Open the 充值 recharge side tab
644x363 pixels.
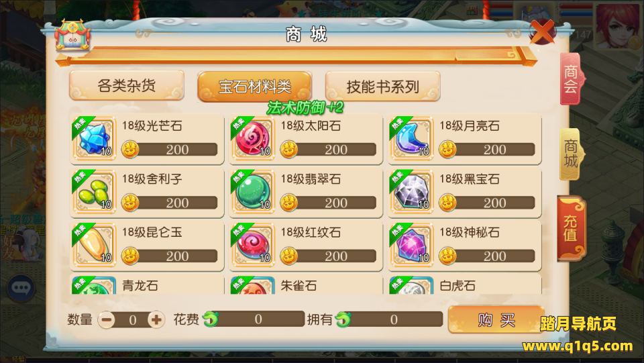pyautogui.click(x=571, y=228)
